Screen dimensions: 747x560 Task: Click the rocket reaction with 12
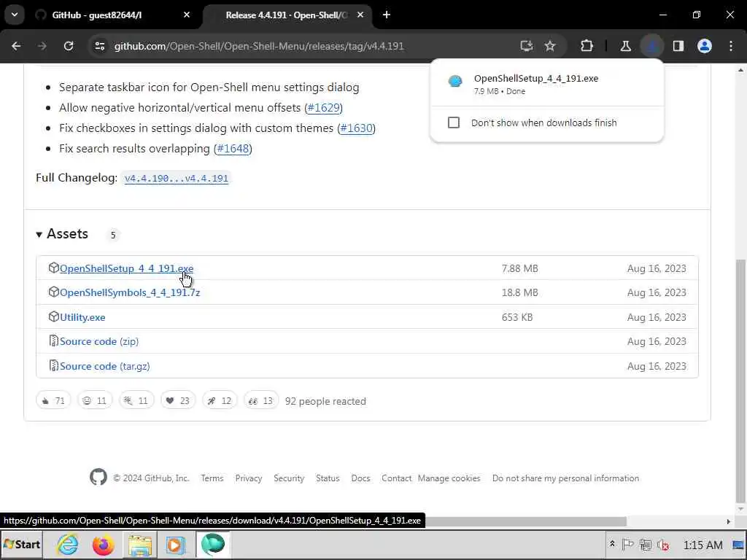(x=220, y=400)
